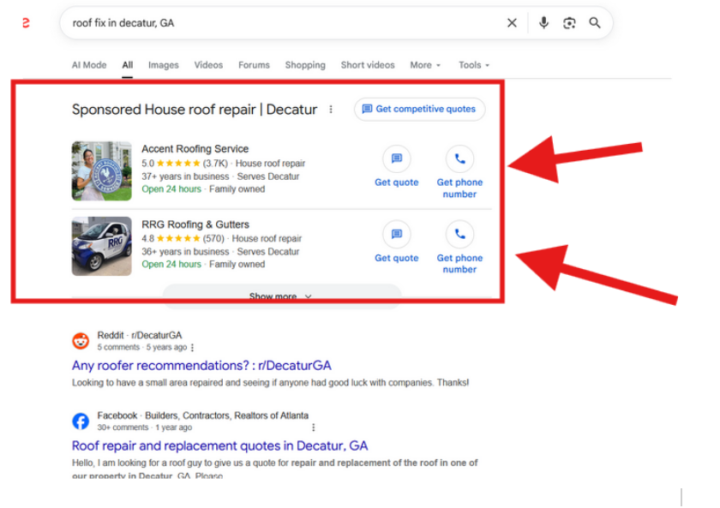Open image search camera lens icon
Viewport: 720px width, 508px height.
point(569,23)
